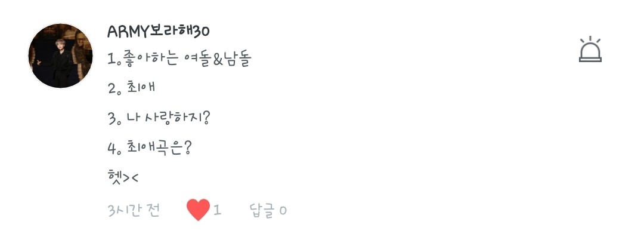The height and width of the screenshot is (246, 644).
Task: Click the 4。최애곡은? comment line
Action: pos(150,147)
